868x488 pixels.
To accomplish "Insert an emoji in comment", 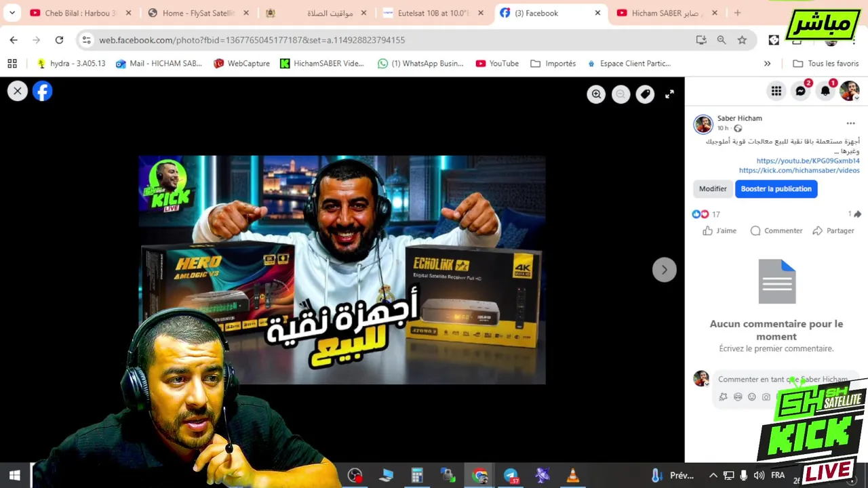I will (x=751, y=396).
